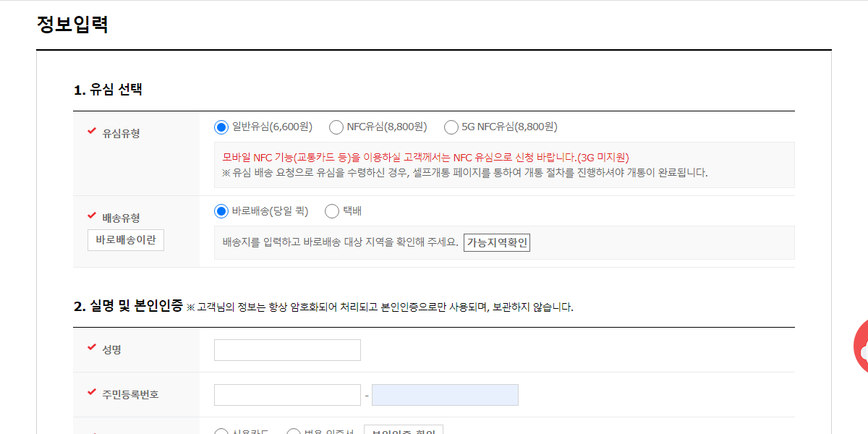
Task: Click the 가능지역확인 button
Action: (496, 242)
